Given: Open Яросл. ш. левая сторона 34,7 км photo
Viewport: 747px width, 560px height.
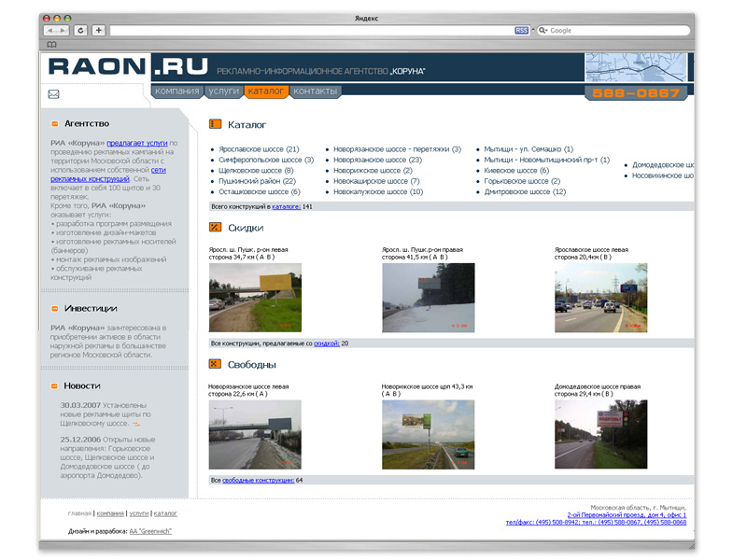Looking at the screenshot, I should [x=255, y=298].
